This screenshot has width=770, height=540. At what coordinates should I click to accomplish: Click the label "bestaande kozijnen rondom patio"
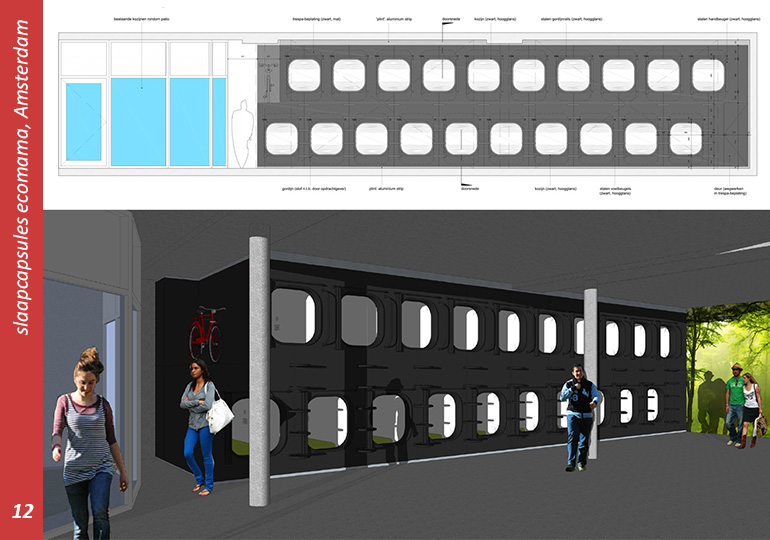(x=141, y=19)
